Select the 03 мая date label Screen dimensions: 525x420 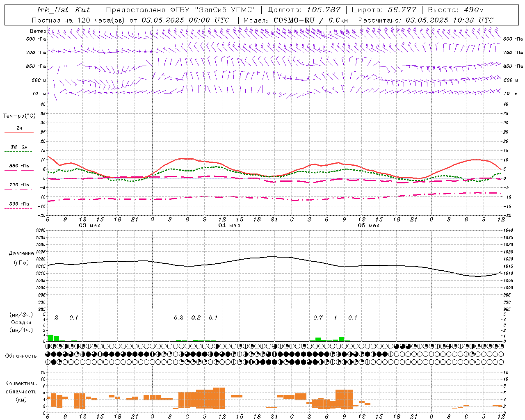click(89, 226)
